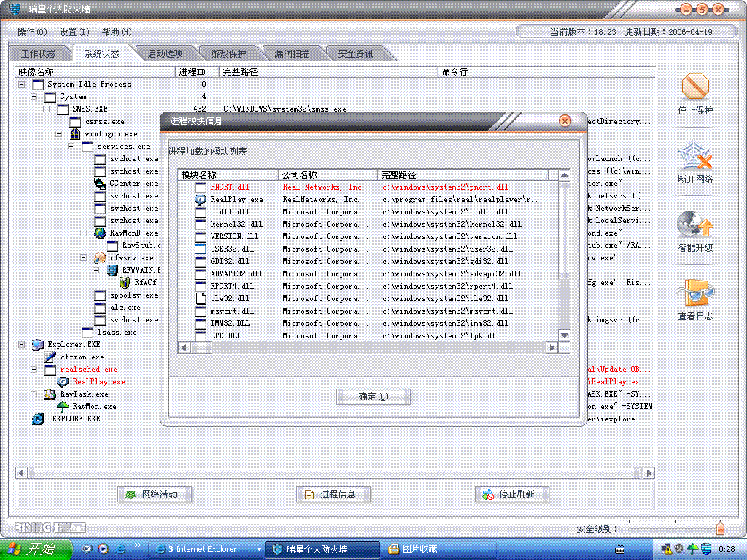Click the firewall shield tray icon

706,549
